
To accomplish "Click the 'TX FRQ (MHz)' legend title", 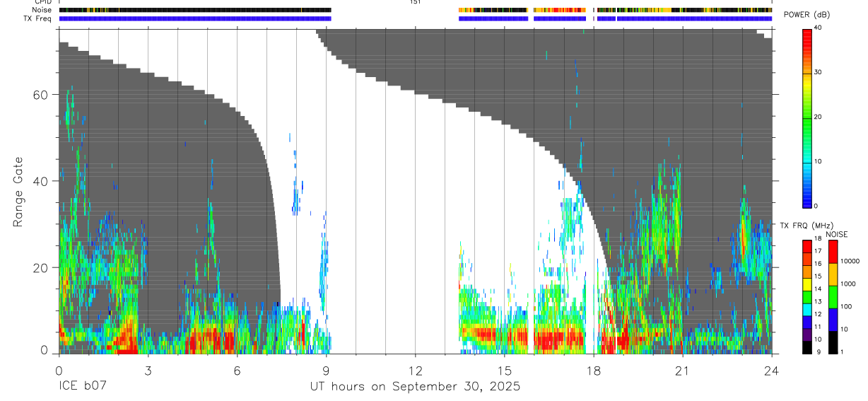I will 806,226.
